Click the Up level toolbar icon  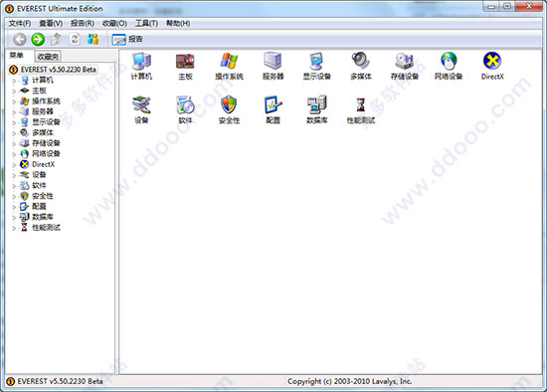pos(56,39)
